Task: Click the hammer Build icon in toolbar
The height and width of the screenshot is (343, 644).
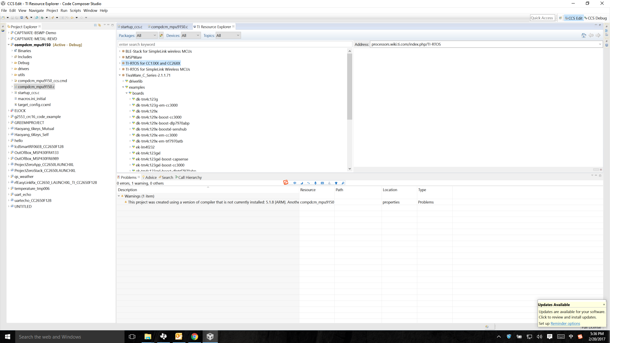Action: click(27, 18)
